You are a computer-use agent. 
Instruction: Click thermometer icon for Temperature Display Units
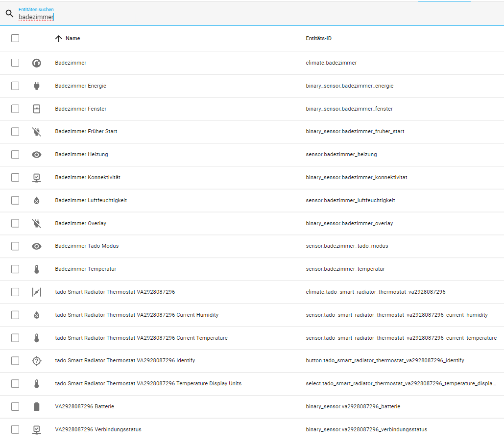[37, 384]
